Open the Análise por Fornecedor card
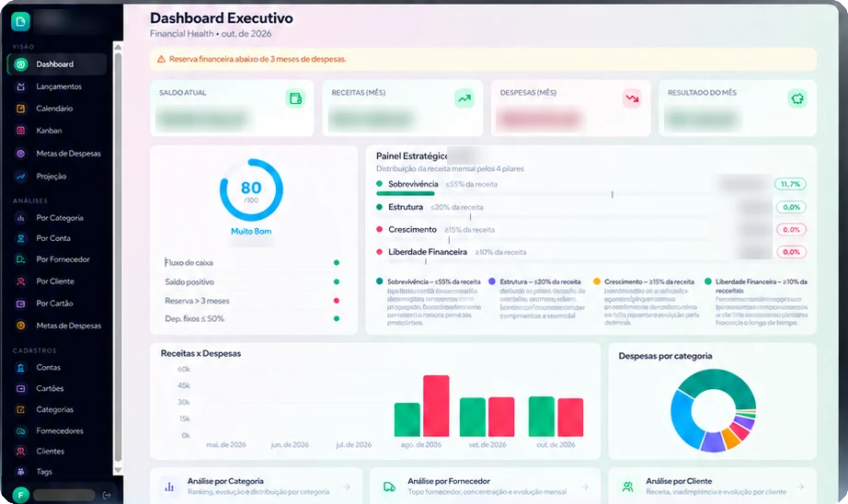 (485, 487)
